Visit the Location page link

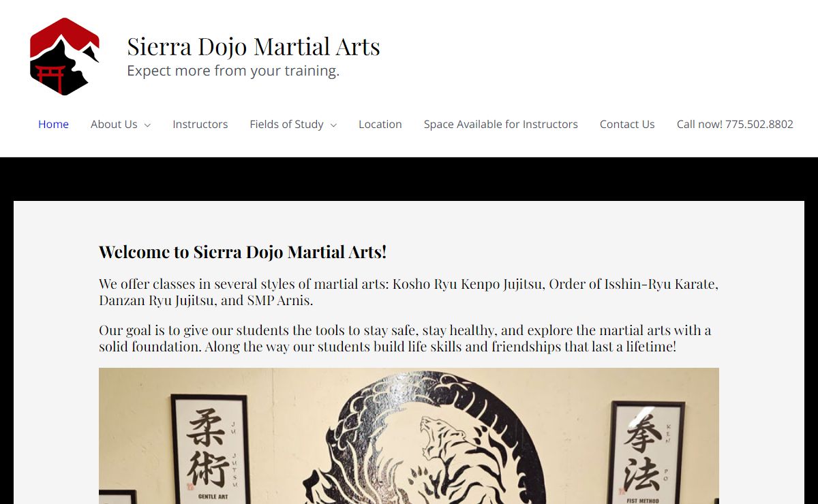(380, 124)
